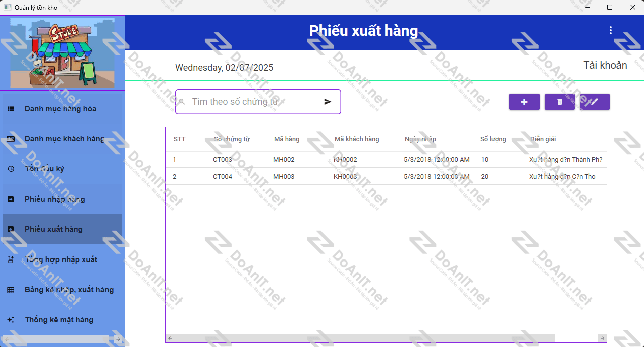Click the store image thumbnail
This screenshot has width=644, height=347.
pyautogui.click(x=62, y=53)
